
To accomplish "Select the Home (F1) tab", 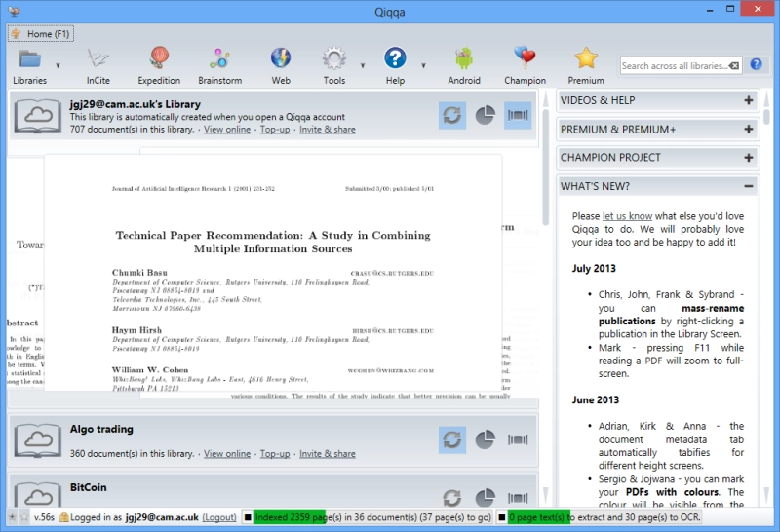I will coord(41,34).
